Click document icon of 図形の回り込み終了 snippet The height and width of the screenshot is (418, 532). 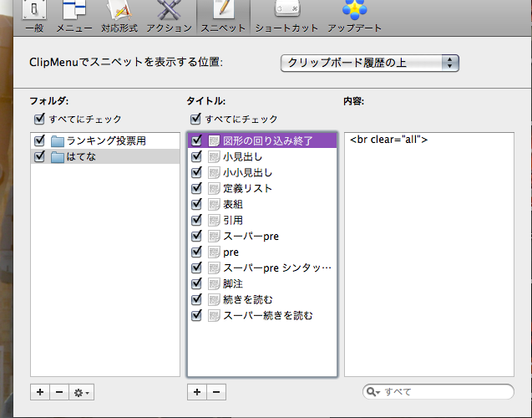coord(214,141)
